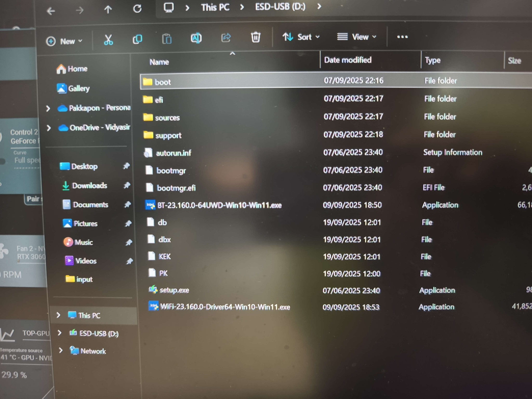Select the BT-23.160.0 Intel installer icon
This screenshot has height=399, width=532.
(x=150, y=205)
